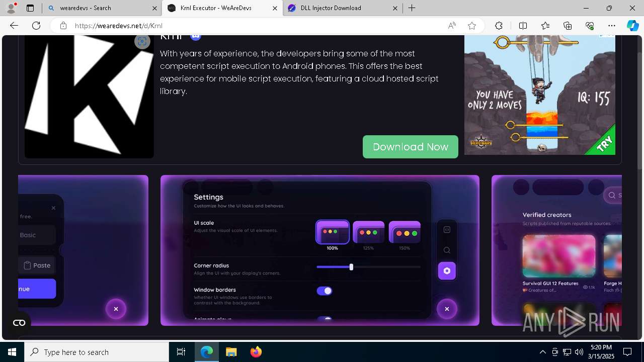Open the Windows Start menu
Screen dimensions: 644x362
12,352
